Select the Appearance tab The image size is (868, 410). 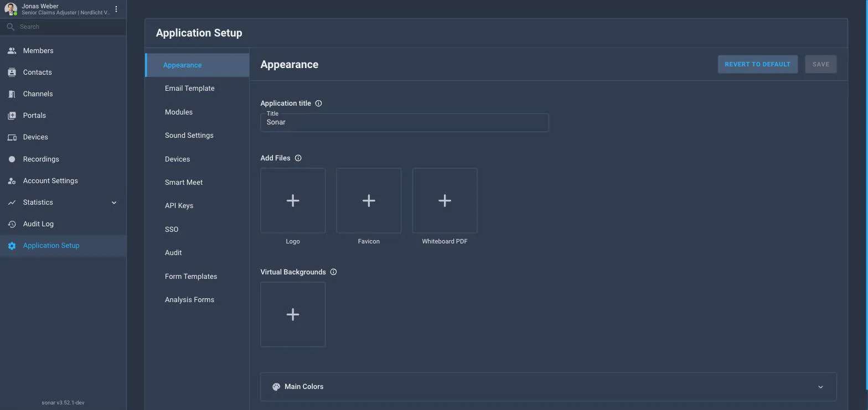coord(197,65)
